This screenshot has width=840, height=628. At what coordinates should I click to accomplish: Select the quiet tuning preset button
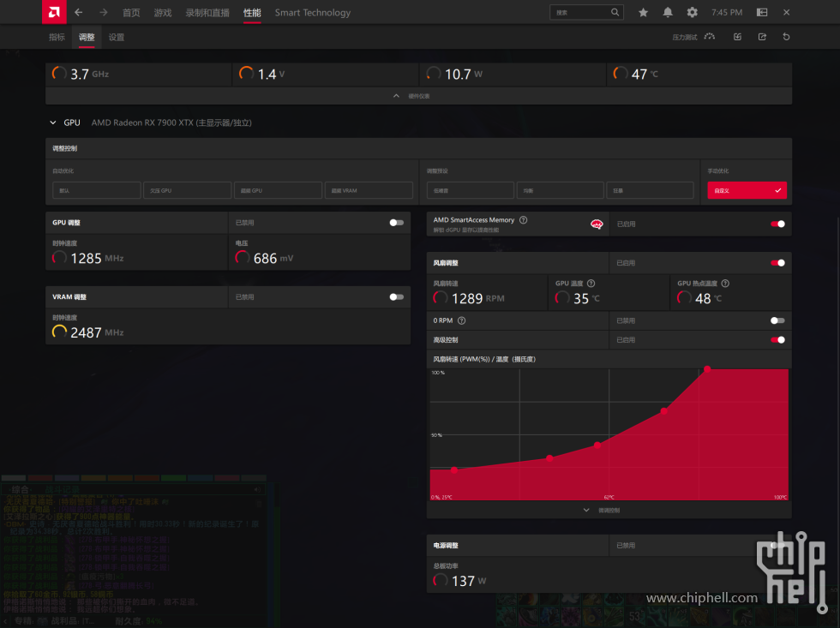pyautogui.click(x=471, y=190)
